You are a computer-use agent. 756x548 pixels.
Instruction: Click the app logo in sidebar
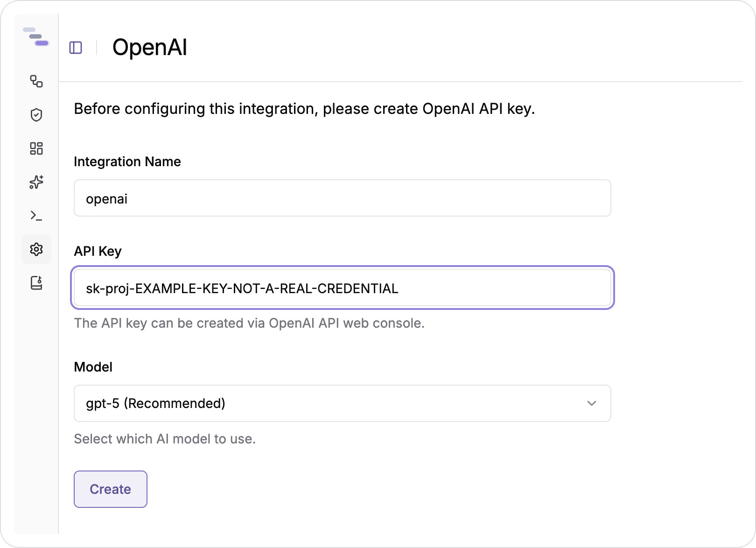[x=36, y=36]
